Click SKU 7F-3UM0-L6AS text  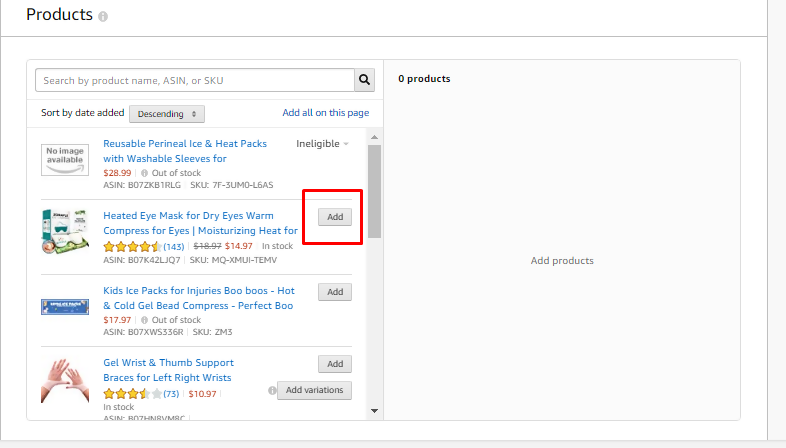232,185
